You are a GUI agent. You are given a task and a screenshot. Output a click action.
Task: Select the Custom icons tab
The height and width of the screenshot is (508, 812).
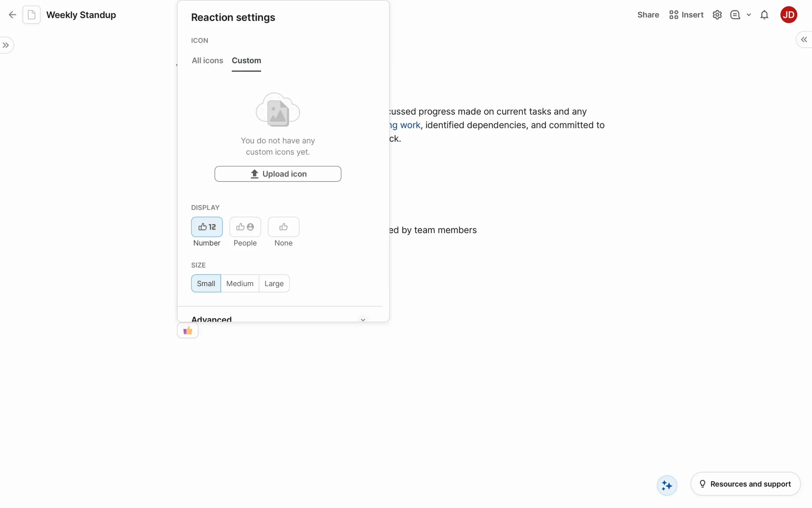tap(246, 61)
